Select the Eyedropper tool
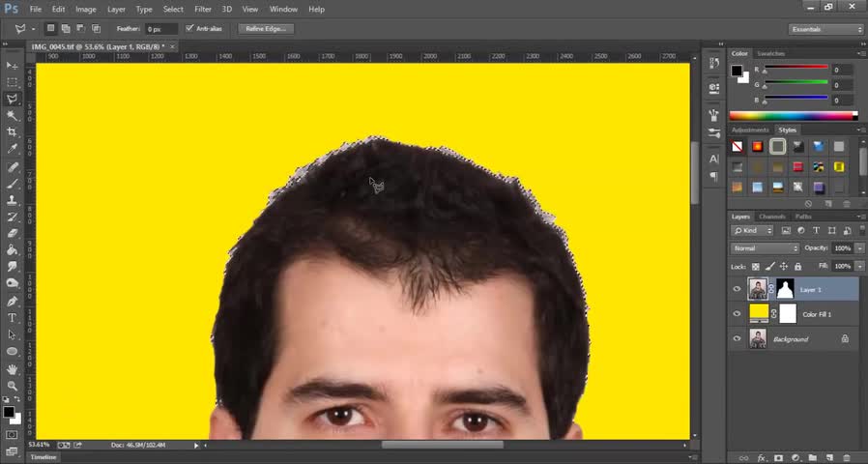 coord(12,149)
